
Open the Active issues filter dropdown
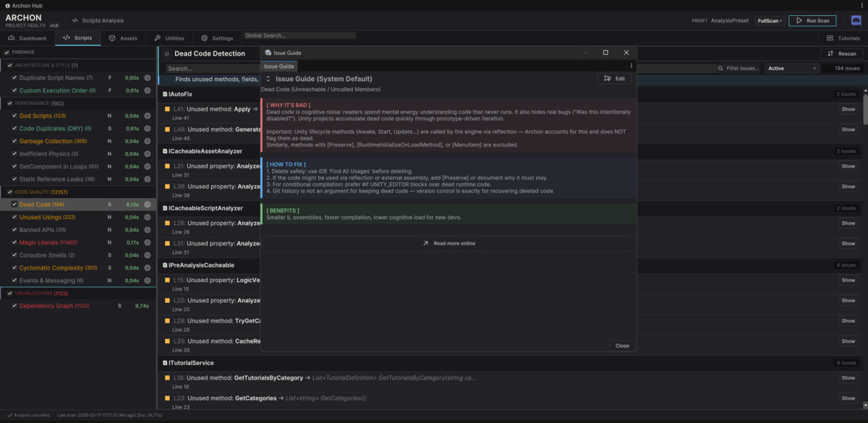tap(793, 68)
